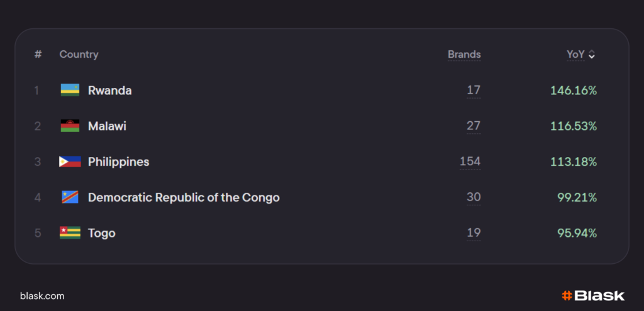Click the Blask logo
This screenshot has height=311, width=644.
pyautogui.click(x=592, y=296)
